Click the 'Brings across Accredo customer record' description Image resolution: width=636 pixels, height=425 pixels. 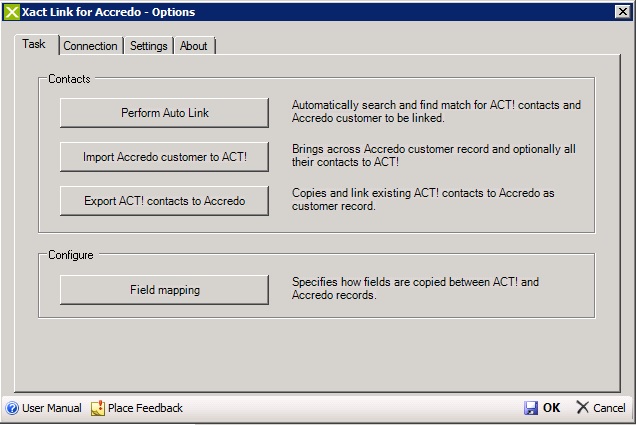coord(434,155)
